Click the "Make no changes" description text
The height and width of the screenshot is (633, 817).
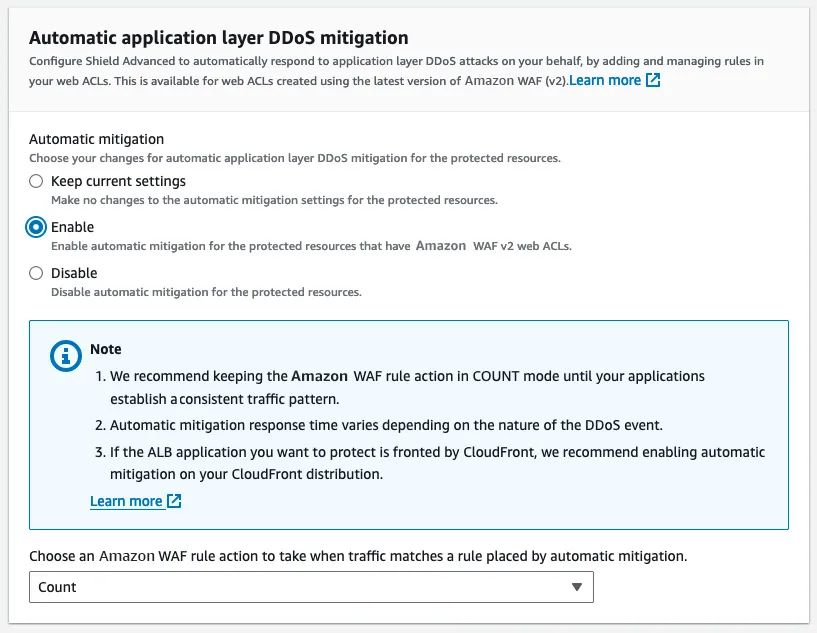click(273, 200)
